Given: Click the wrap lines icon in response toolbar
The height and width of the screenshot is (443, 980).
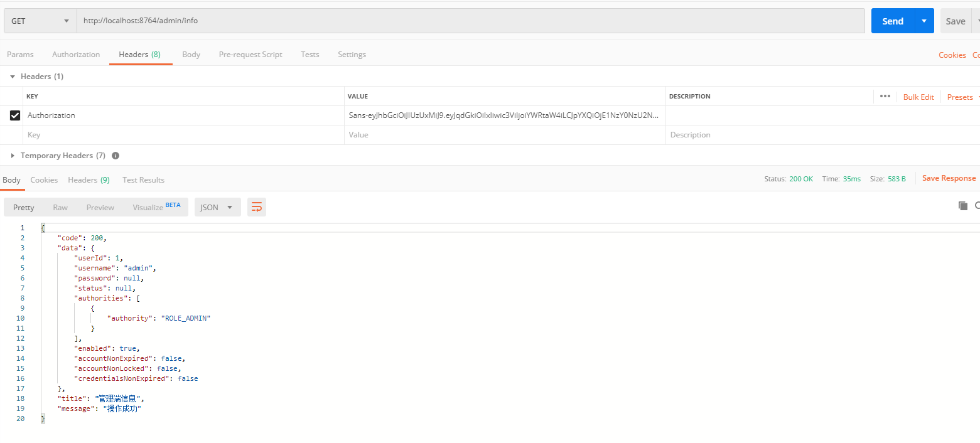Looking at the screenshot, I should click(256, 207).
